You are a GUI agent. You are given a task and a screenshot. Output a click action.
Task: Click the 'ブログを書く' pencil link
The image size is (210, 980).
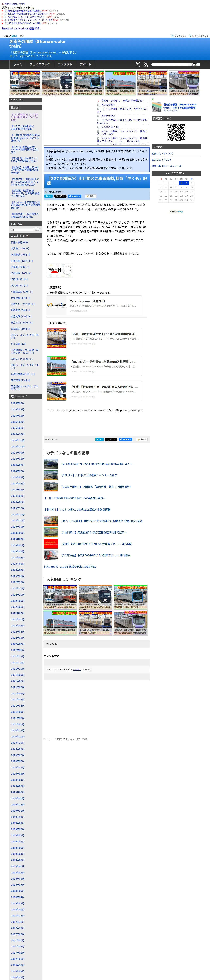178,36
